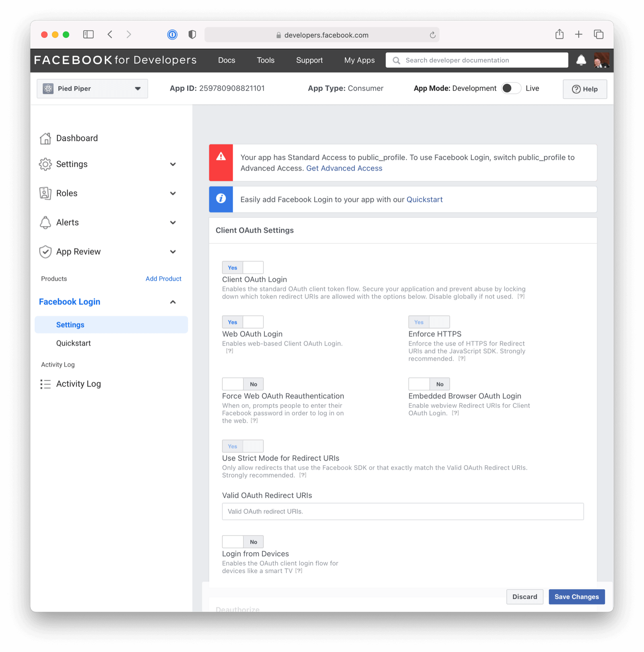The image size is (644, 652).
Task: Collapse the Facebook Login section chevron
Action: pos(173,302)
